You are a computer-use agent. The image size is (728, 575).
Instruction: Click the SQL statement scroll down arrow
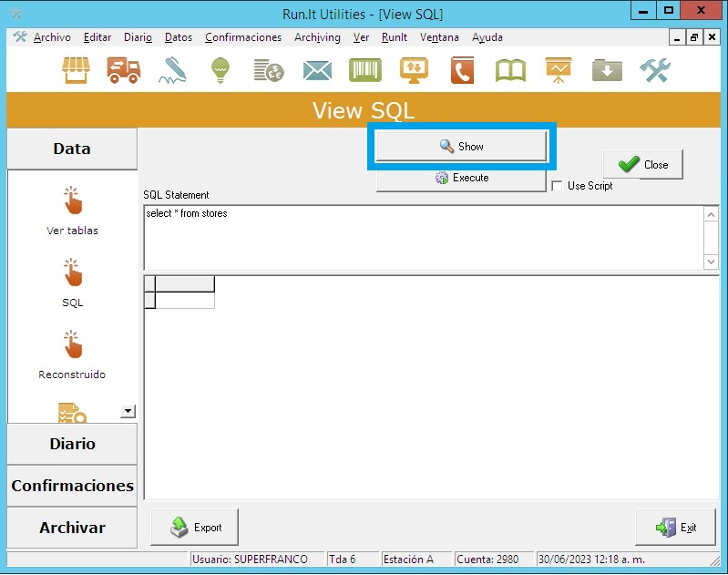711,262
